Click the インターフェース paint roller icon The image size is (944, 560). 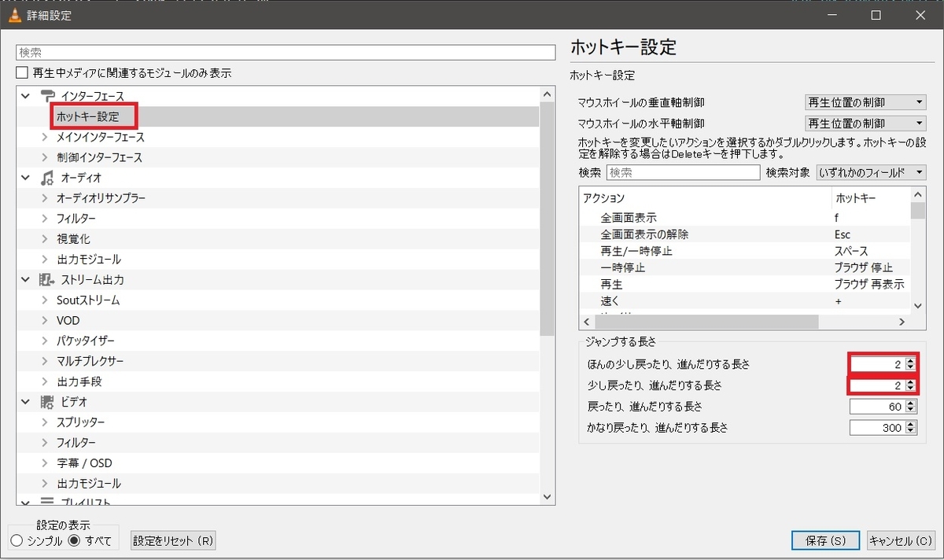click(x=47, y=96)
